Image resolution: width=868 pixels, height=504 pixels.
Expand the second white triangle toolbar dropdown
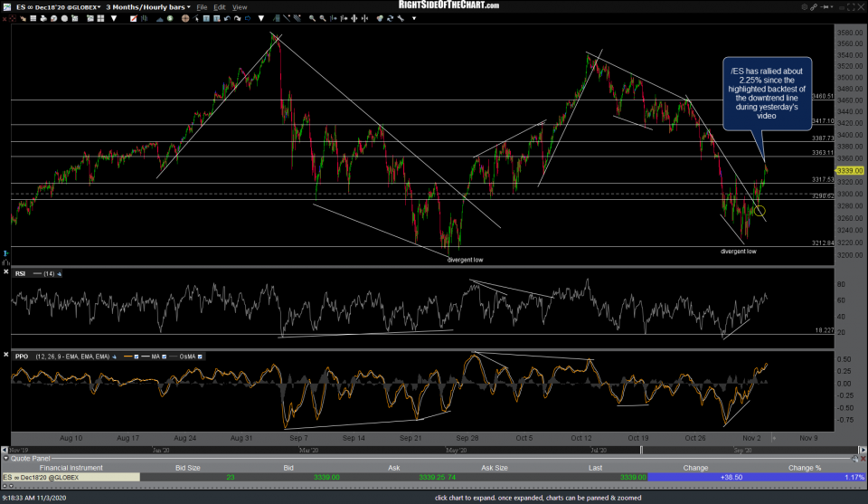(x=261, y=18)
